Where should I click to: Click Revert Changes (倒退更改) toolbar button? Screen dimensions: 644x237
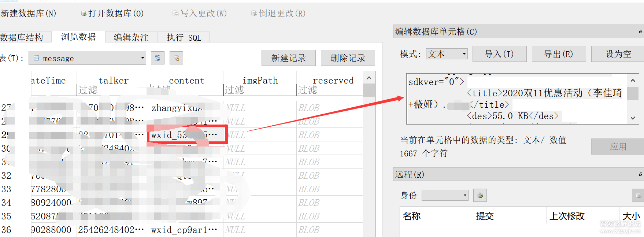[x=278, y=14]
